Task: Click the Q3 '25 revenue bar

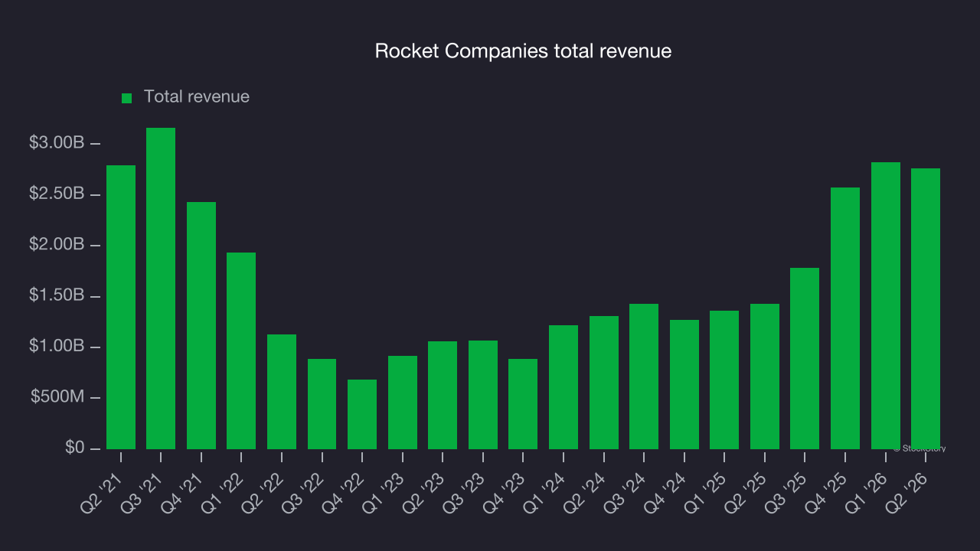Action: pos(805,358)
